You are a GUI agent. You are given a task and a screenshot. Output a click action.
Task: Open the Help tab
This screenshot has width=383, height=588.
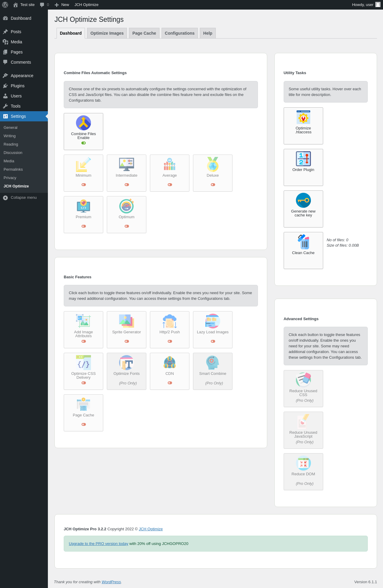click(208, 33)
